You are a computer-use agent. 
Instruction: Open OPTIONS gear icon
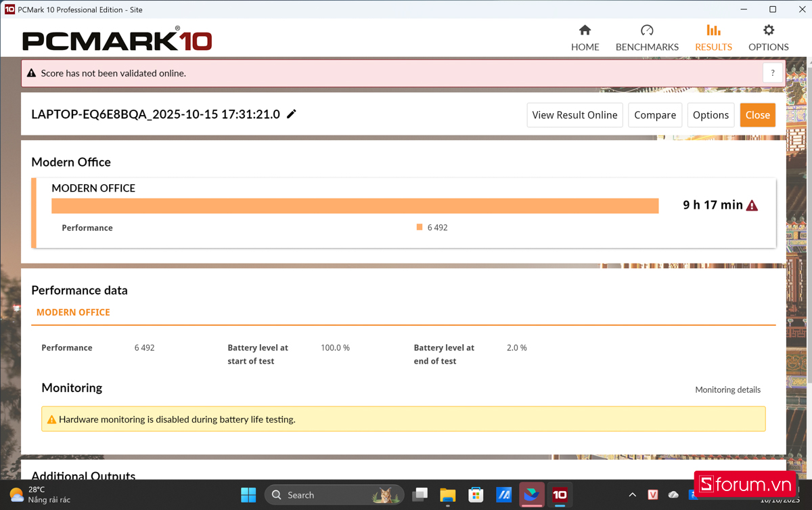pyautogui.click(x=768, y=30)
